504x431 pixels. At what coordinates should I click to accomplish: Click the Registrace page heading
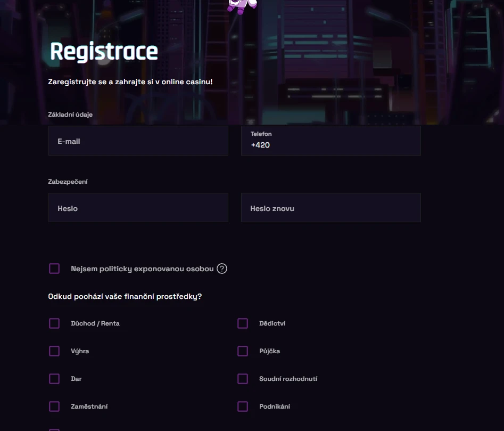(x=104, y=52)
